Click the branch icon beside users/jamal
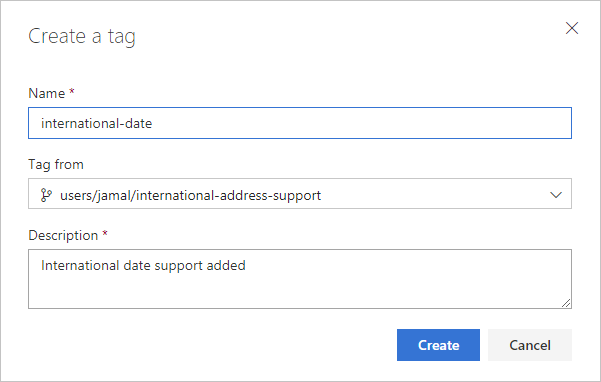 46,195
